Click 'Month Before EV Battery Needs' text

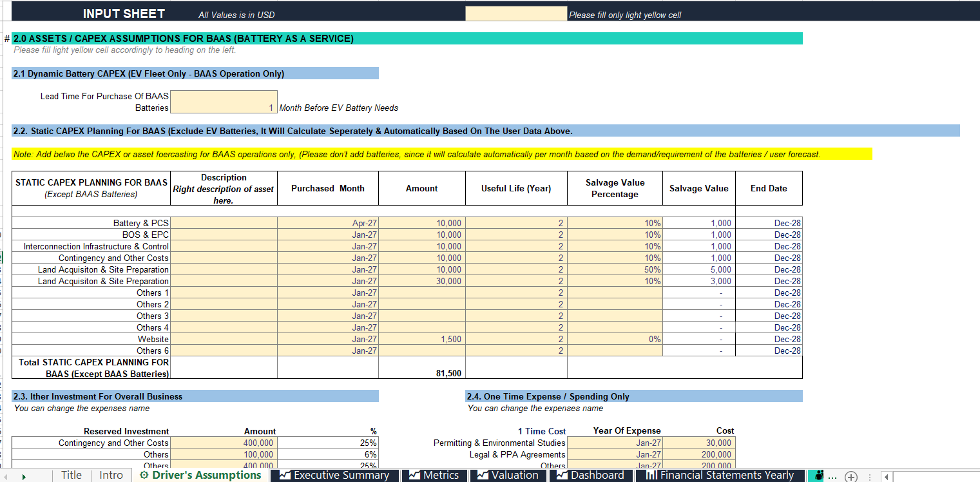coord(339,108)
